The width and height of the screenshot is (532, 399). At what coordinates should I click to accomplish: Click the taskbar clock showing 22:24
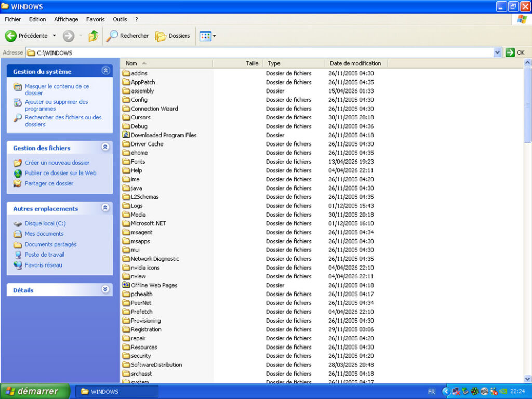point(517,392)
